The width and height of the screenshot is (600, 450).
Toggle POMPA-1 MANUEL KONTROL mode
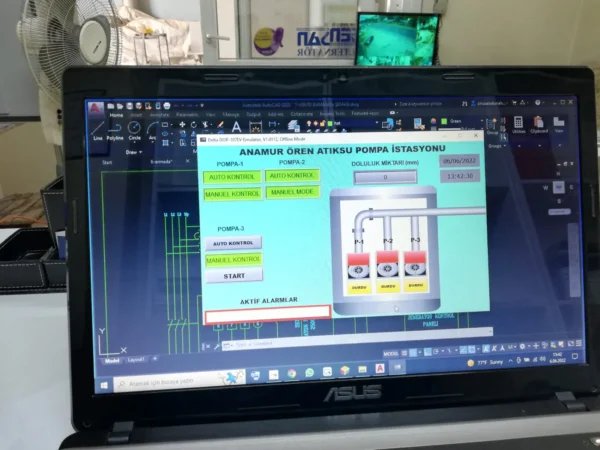(x=232, y=193)
